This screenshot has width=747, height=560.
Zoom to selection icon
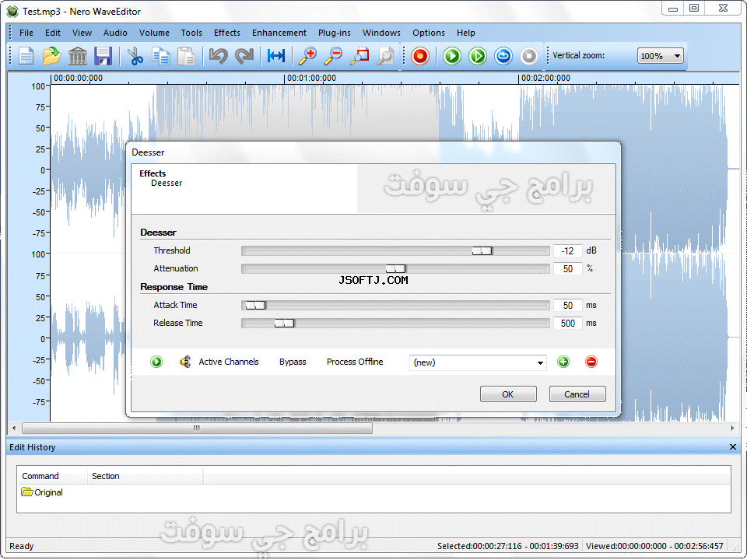click(359, 56)
